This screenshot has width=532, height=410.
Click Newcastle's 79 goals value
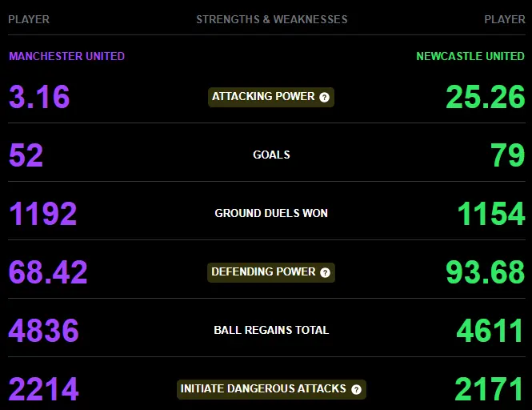[x=508, y=155]
